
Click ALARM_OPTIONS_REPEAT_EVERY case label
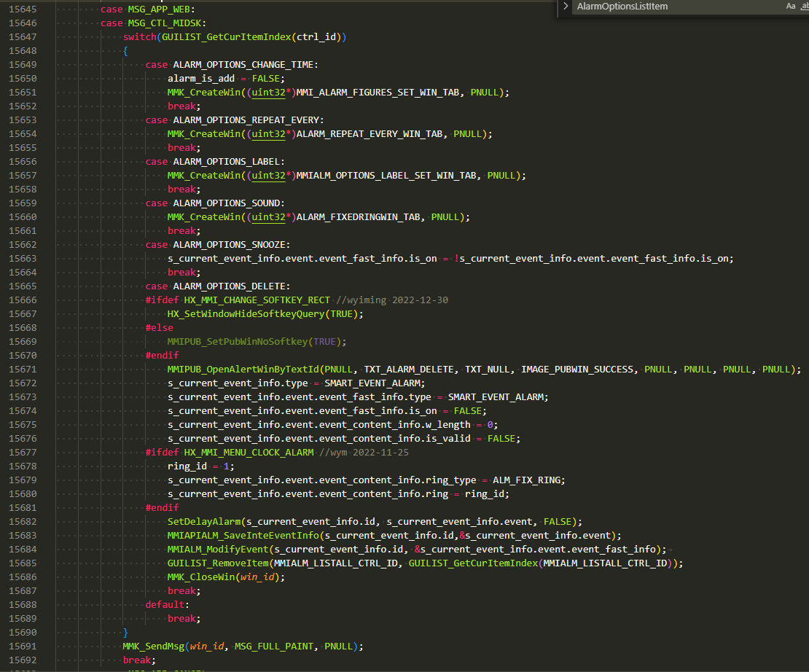(246, 120)
